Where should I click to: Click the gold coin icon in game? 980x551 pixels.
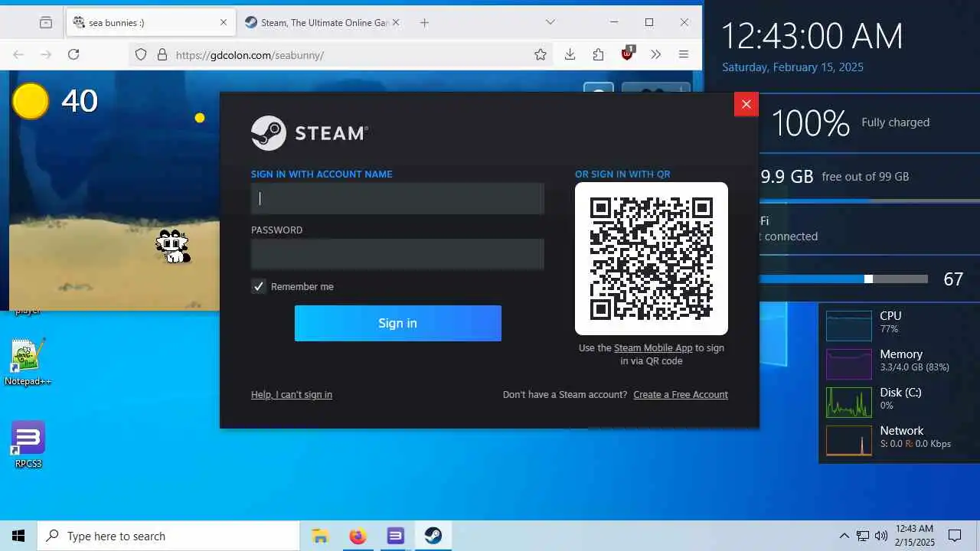31,101
